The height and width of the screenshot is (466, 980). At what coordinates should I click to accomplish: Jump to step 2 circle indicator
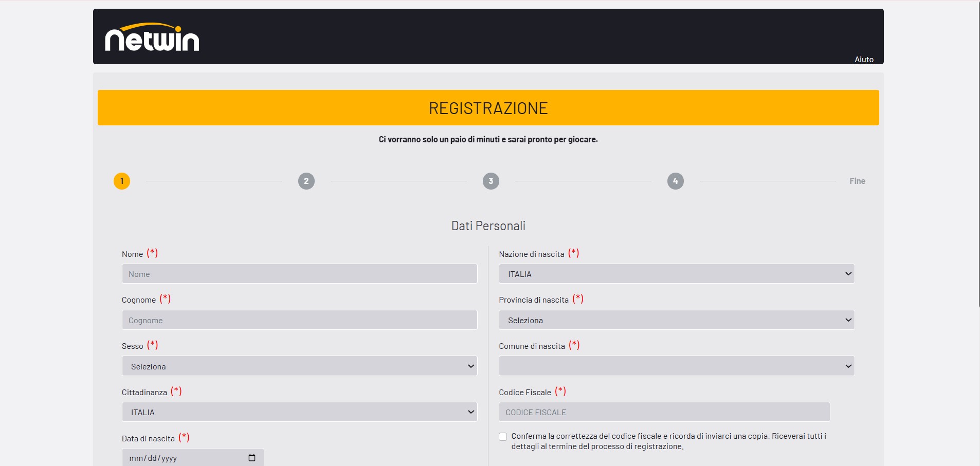point(306,181)
